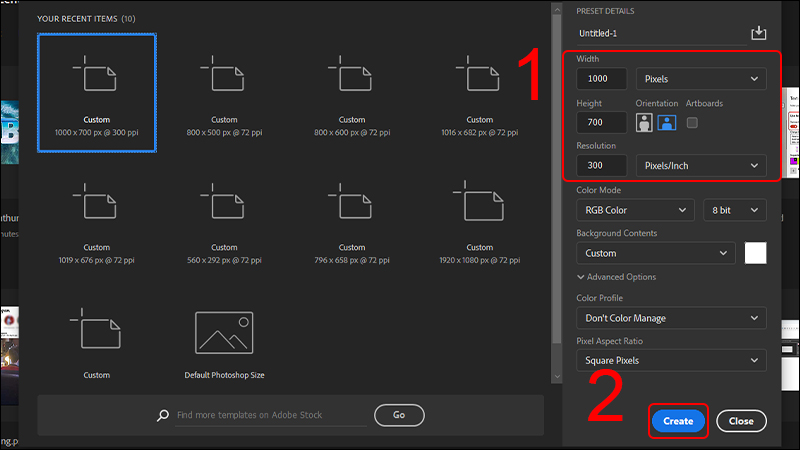Screen dimensions: 800x450
Task: Enable the Artboards checkbox
Action: tap(692, 122)
